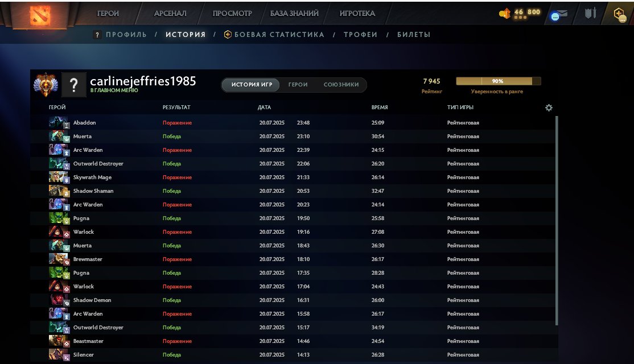Viewport: 634px width, 364px height.
Task: Click the match history vertical scrollbar
Action: pyautogui.click(x=557, y=220)
